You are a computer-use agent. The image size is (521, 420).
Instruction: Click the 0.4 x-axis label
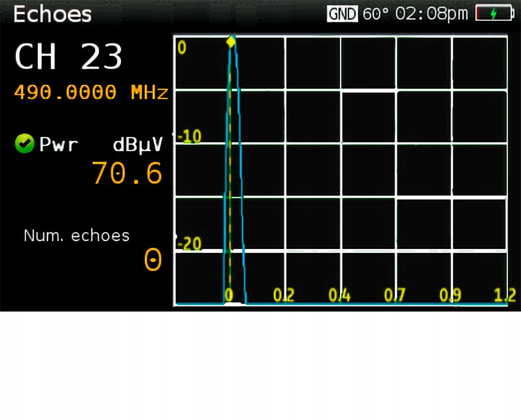tap(339, 295)
